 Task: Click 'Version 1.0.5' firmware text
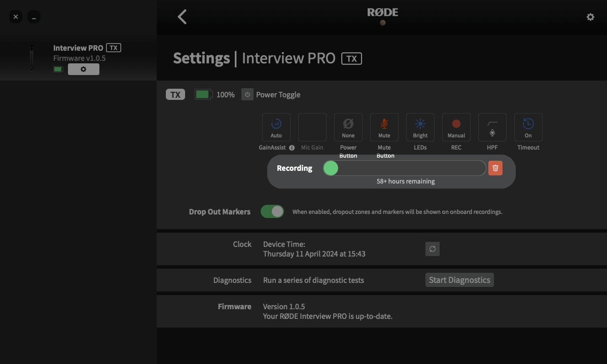[x=284, y=306]
